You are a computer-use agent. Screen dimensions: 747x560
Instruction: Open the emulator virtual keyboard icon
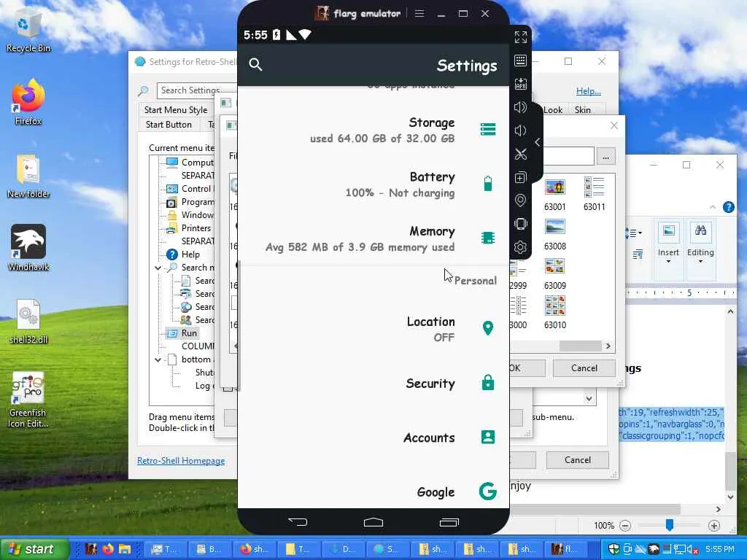click(520, 61)
